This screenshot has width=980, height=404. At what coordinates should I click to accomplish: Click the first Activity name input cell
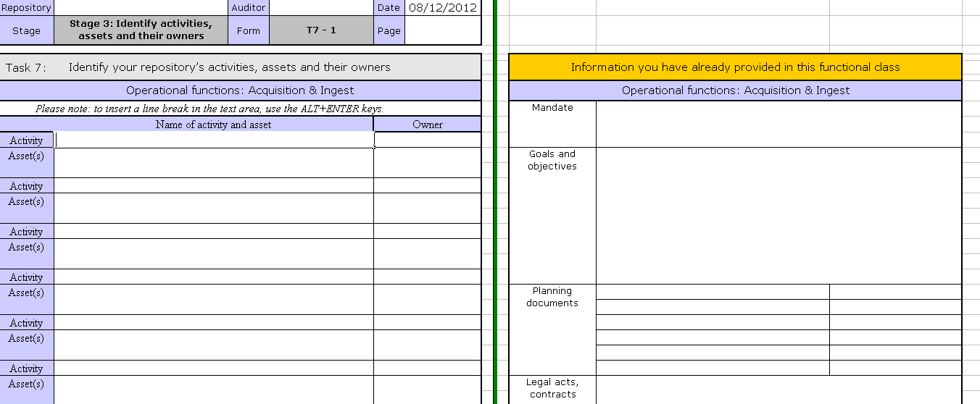click(214, 140)
